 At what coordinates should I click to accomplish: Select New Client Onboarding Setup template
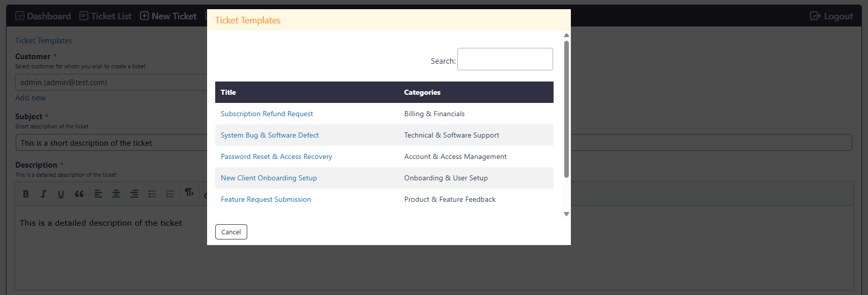(x=269, y=178)
